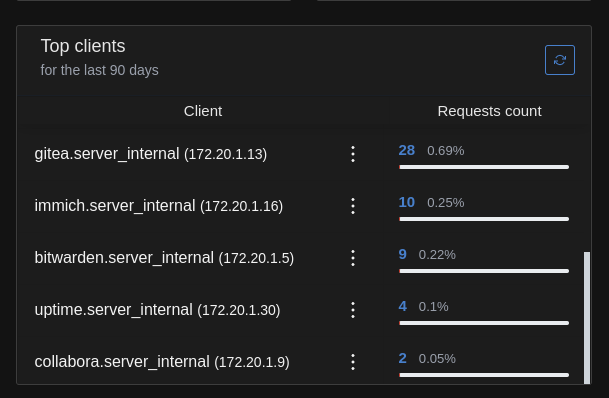The image size is (609, 398).
Task: Click the IP address (172.20.1.9)
Action: 252,363
